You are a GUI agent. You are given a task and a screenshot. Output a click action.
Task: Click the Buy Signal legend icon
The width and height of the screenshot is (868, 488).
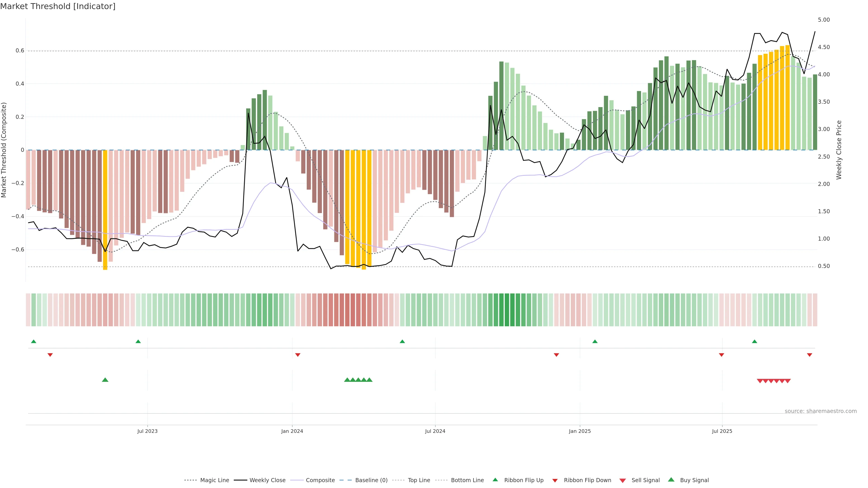tap(671, 480)
